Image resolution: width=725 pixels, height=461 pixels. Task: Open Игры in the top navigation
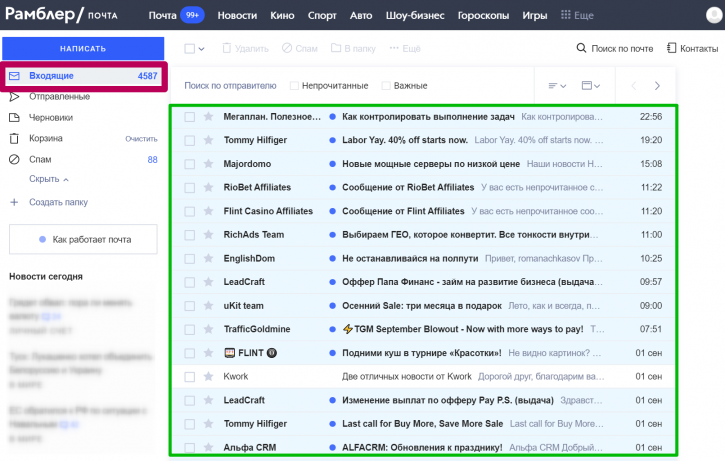point(535,15)
